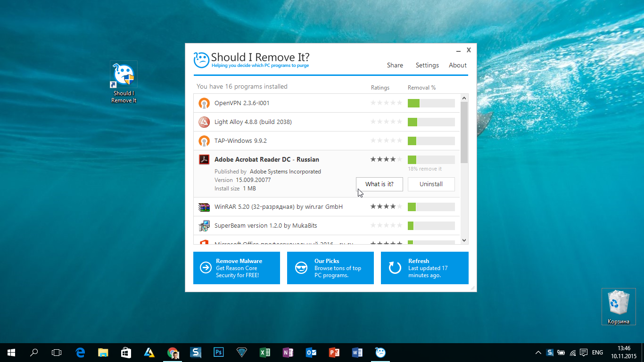This screenshot has width=644, height=362.
Task: Click the SuperBeam program icon
Action: click(x=204, y=226)
